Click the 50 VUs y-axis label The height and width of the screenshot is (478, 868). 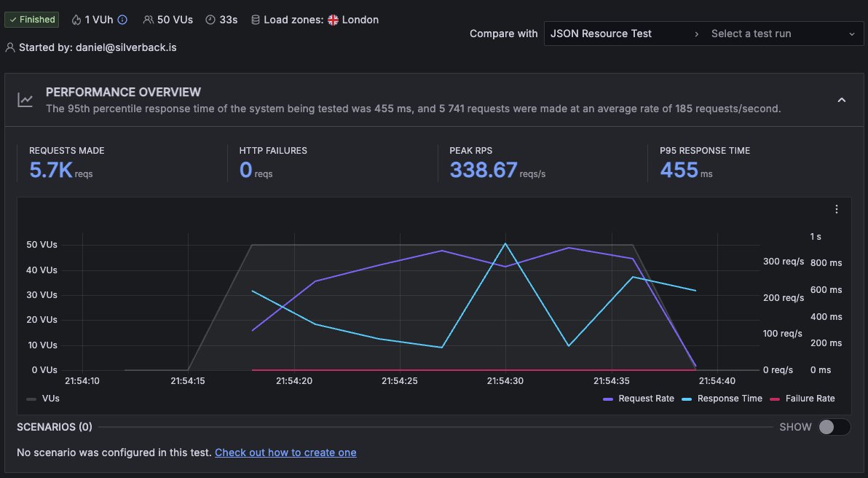click(42, 245)
